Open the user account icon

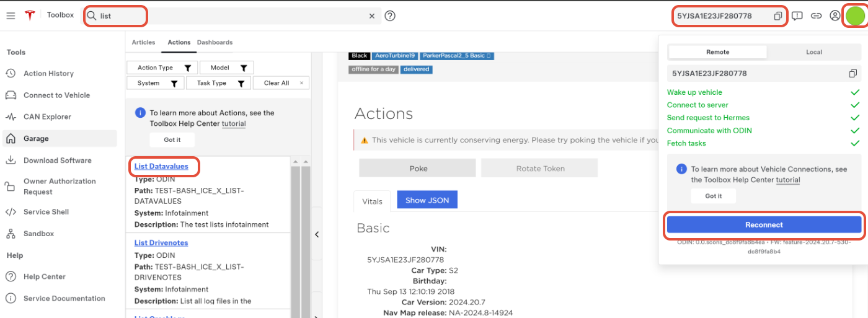[x=835, y=16]
